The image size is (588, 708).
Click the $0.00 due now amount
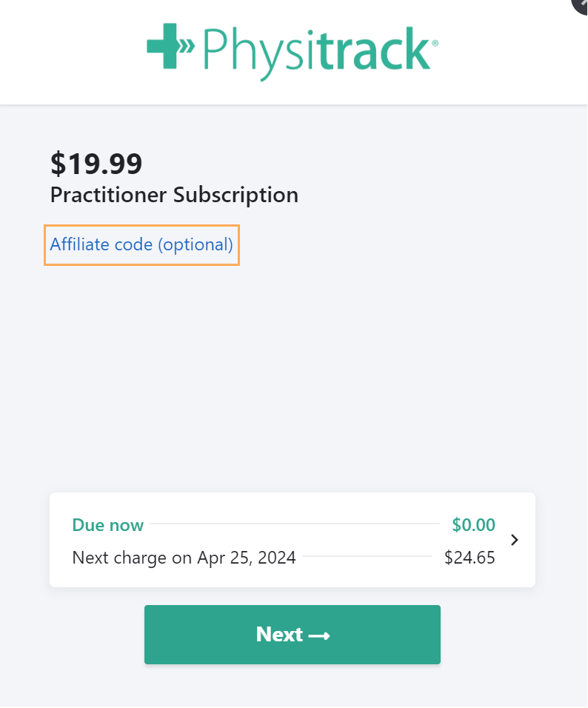pos(474,524)
